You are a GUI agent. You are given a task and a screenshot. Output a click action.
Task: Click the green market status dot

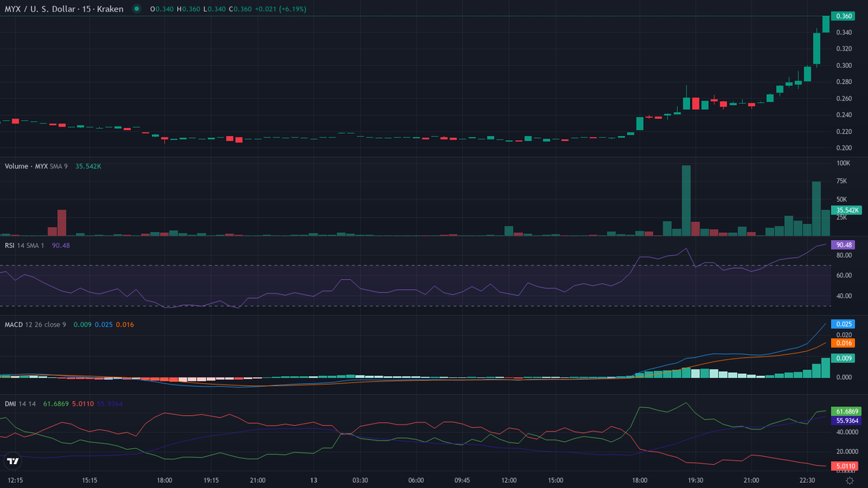click(137, 9)
